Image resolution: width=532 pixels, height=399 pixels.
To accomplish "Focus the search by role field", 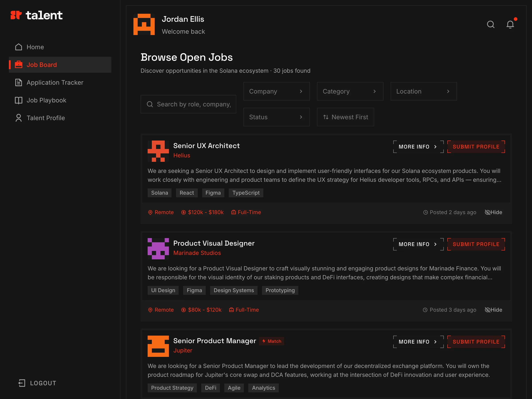I will (x=188, y=104).
